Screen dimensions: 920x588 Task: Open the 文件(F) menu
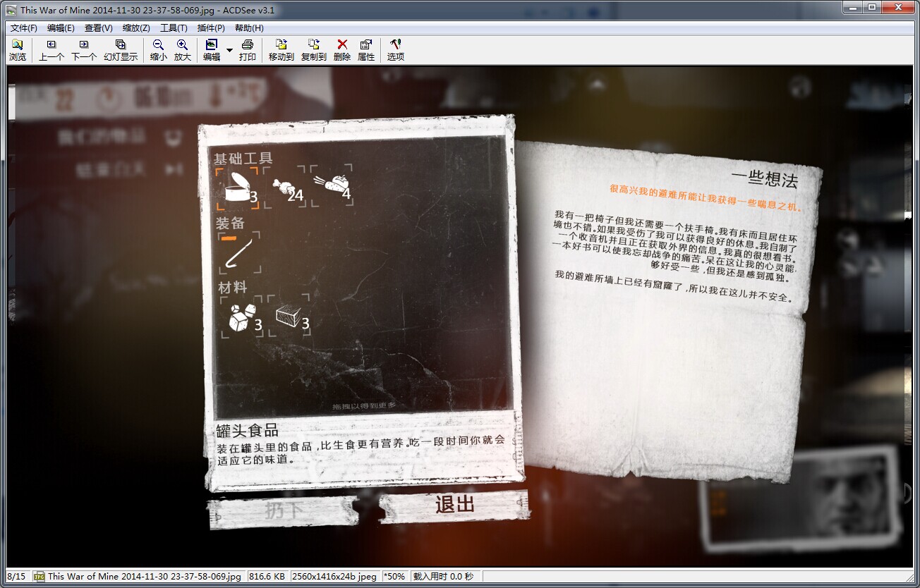click(x=24, y=28)
